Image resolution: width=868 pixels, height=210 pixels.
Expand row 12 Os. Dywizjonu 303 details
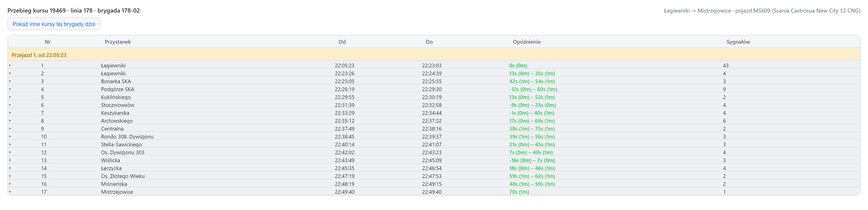pyautogui.click(x=10, y=152)
